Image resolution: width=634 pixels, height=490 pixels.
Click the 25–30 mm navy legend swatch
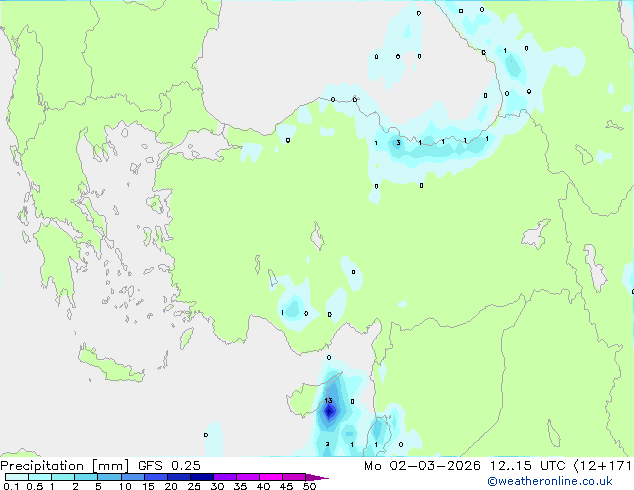tap(202, 477)
